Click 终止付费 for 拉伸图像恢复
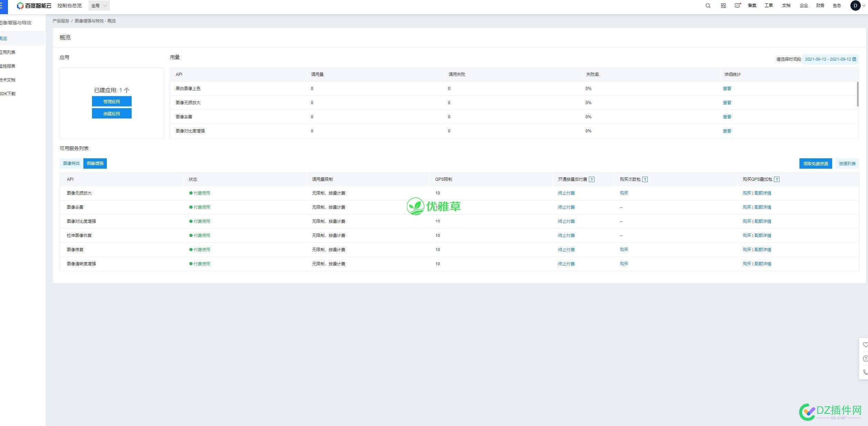The width and height of the screenshot is (868, 426). (566, 236)
